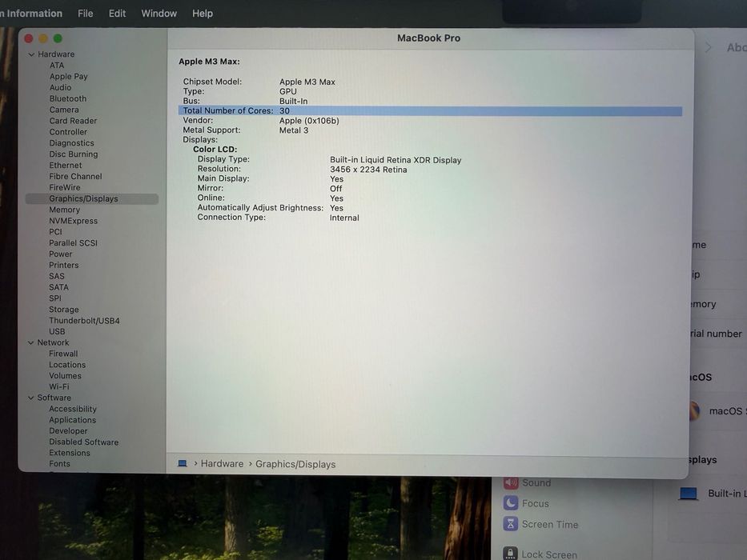Select Fibre Channel in the sidebar
This screenshot has width=747, height=560.
[x=75, y=176]
